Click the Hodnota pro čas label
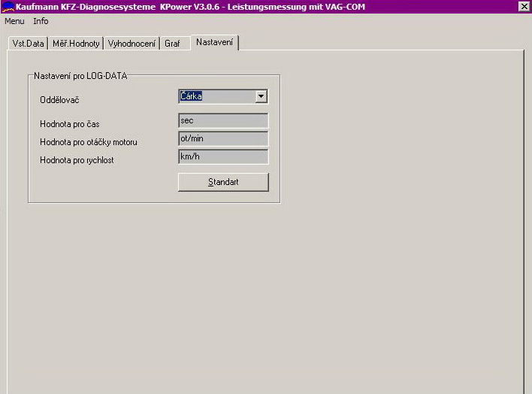The image size is (532, 394). tap(70, 124)
